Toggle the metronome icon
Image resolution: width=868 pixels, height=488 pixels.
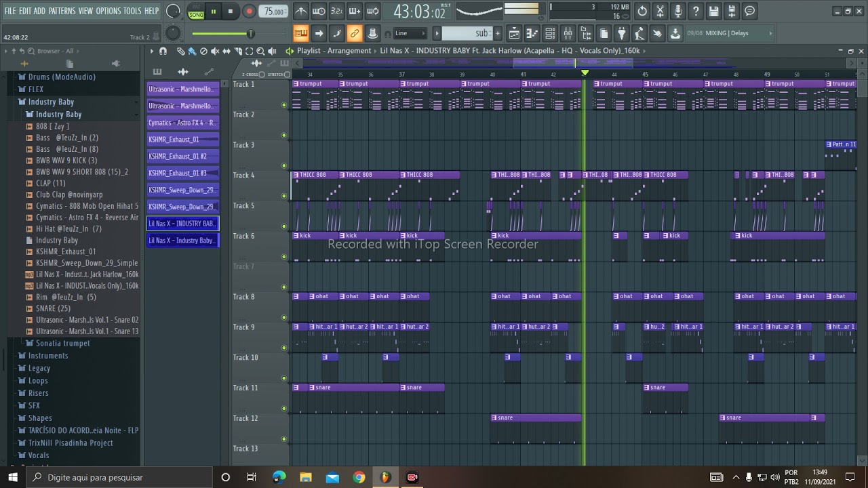pyautogui.click(x=301, y=12)
